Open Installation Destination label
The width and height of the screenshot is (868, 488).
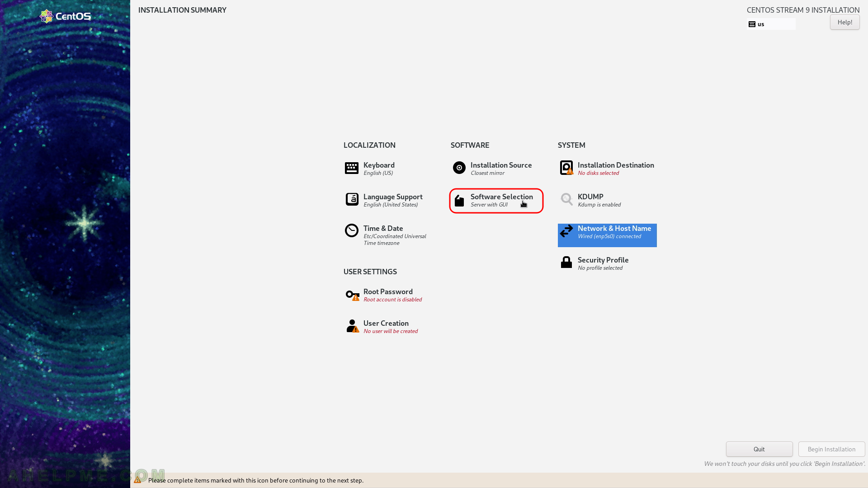tap(616, 165)
